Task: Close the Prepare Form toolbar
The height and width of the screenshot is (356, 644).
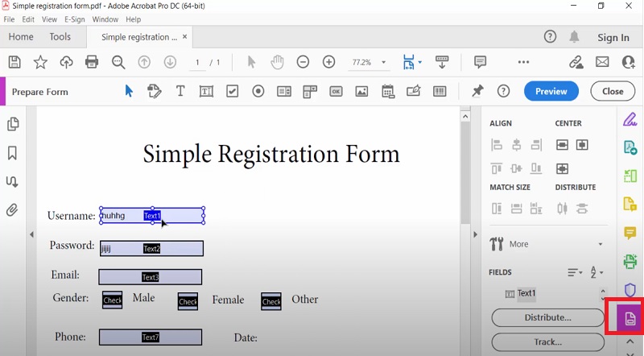Action: click(x=613, y=91)
